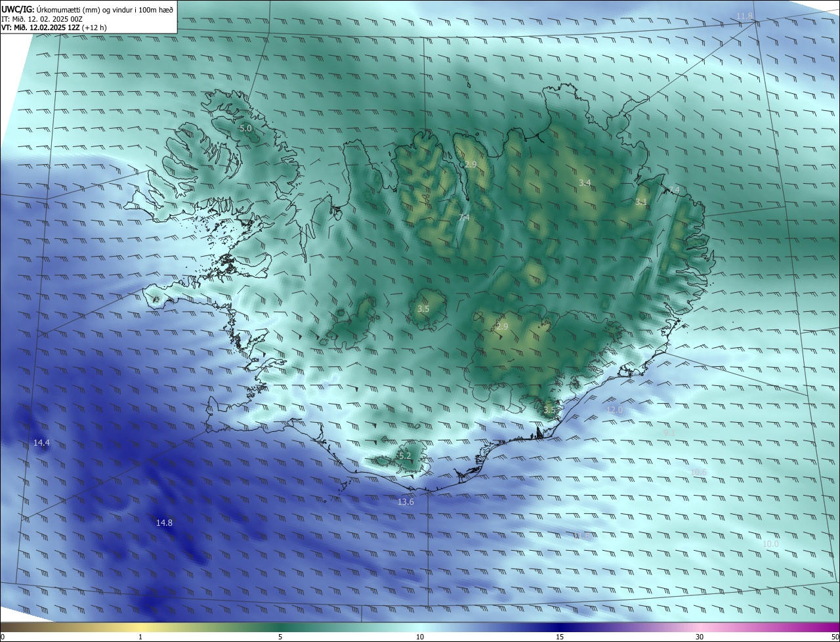This screenshot has height=642, width=840.
Task: Click the 14.4 value label
Action: click(41, 443)
